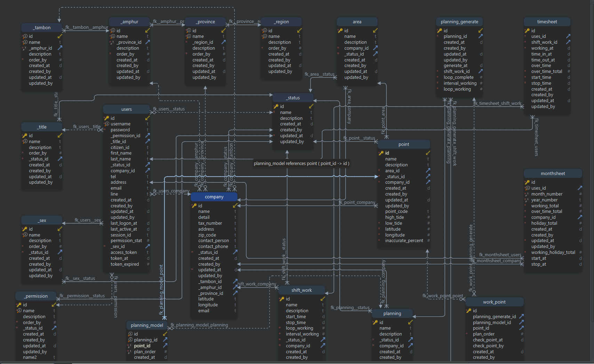Screen dimensions: 594x364
Task: Select the shift_work table header
Action: pyautogui.click(x=301, y=290)
